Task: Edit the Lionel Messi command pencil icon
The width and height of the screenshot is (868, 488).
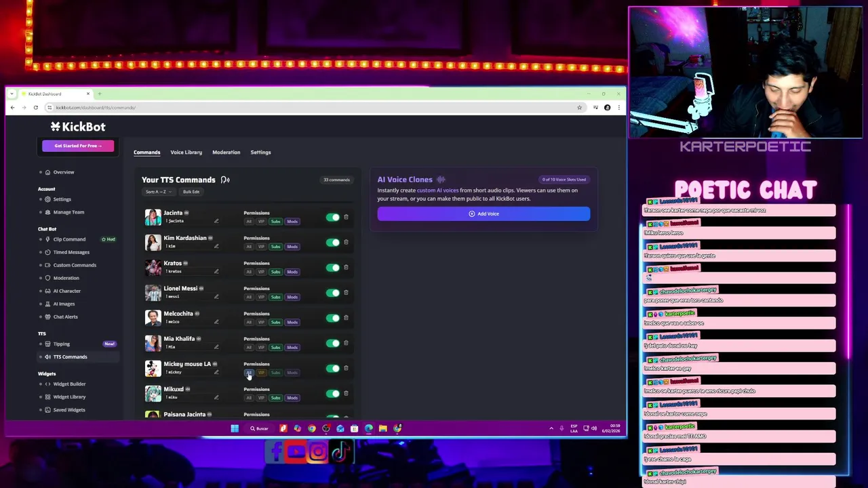Action: coord(216,296)
